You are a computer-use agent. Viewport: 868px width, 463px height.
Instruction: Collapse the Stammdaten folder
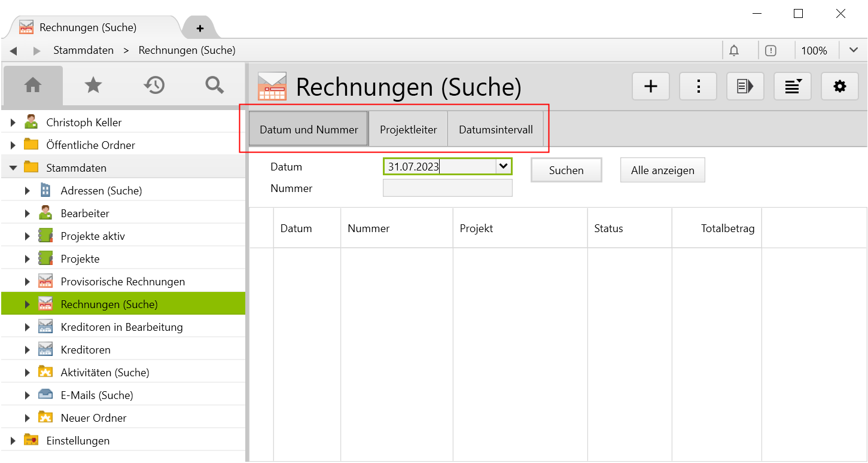(13, 168)
